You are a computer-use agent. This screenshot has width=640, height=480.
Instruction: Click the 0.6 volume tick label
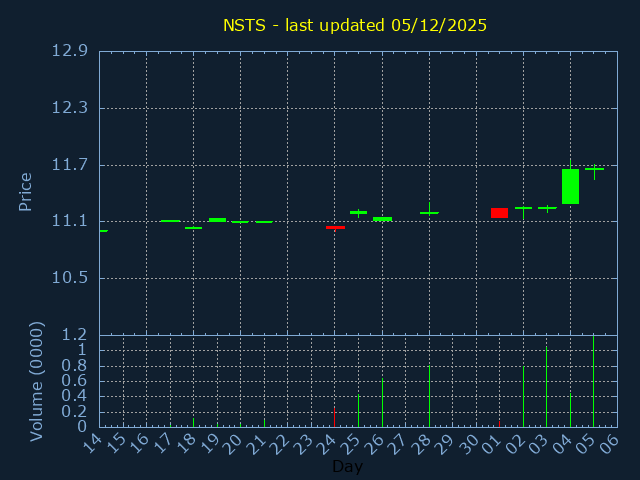click(x=75, y=381)
